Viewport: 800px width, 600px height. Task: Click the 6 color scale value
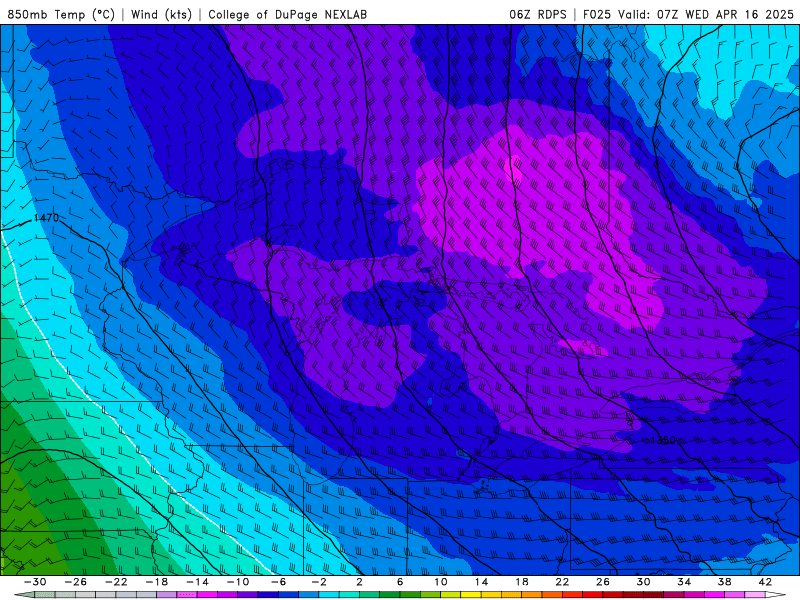pyautogui.click(x=400, y=582)
